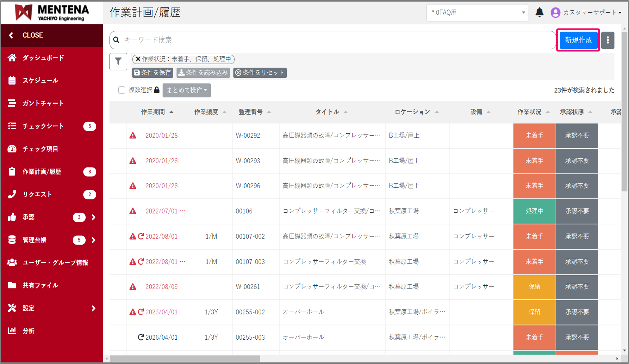Enable the 複数選択 checkbox
629x364 pixels.
pyautogui.click(x=122, y=90)
